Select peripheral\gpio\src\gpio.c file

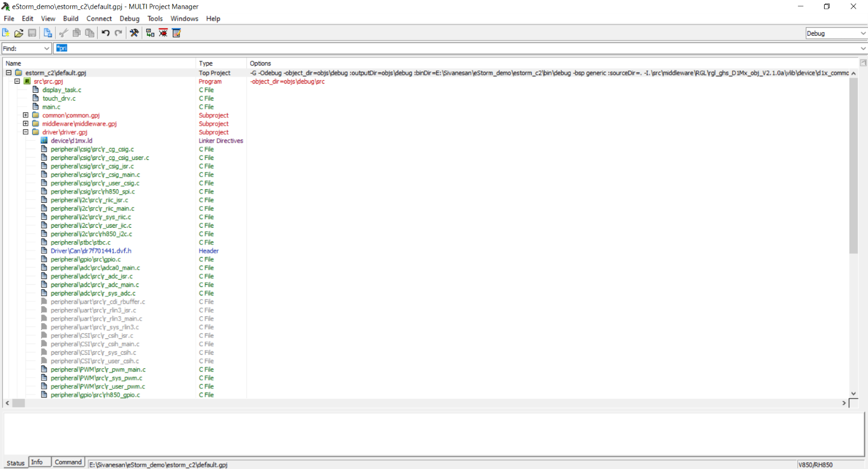pos(86,259)
